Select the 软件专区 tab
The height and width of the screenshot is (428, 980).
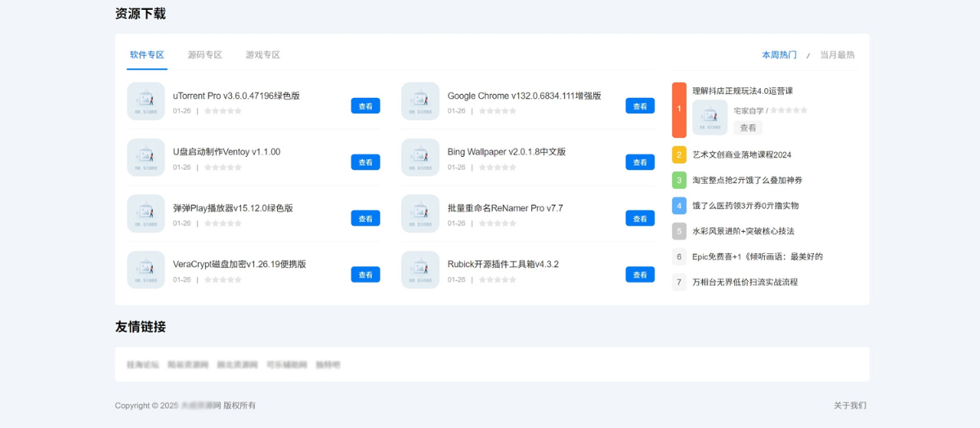click(147, 55)
